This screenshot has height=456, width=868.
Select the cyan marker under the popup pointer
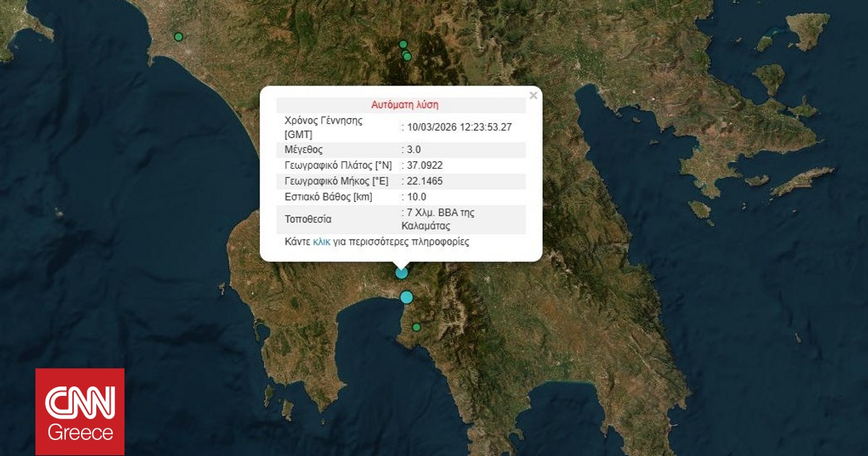click(x=401, y=273)
